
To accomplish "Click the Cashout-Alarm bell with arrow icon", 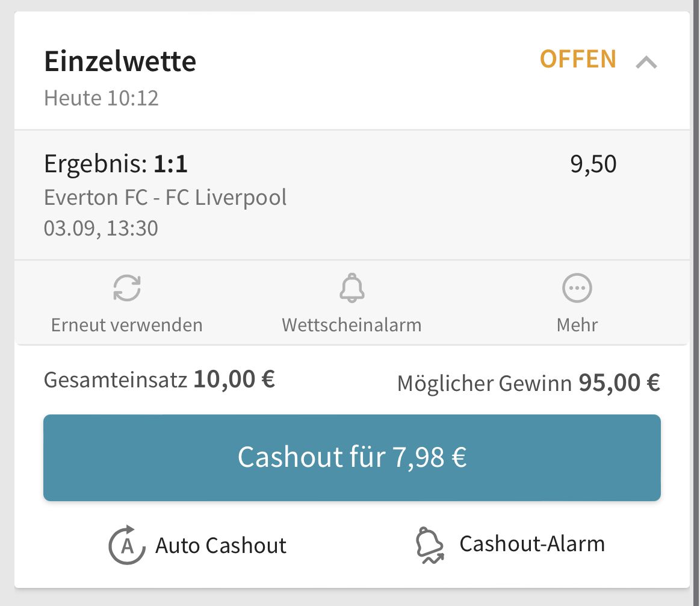I will click(x=430, y=545).
